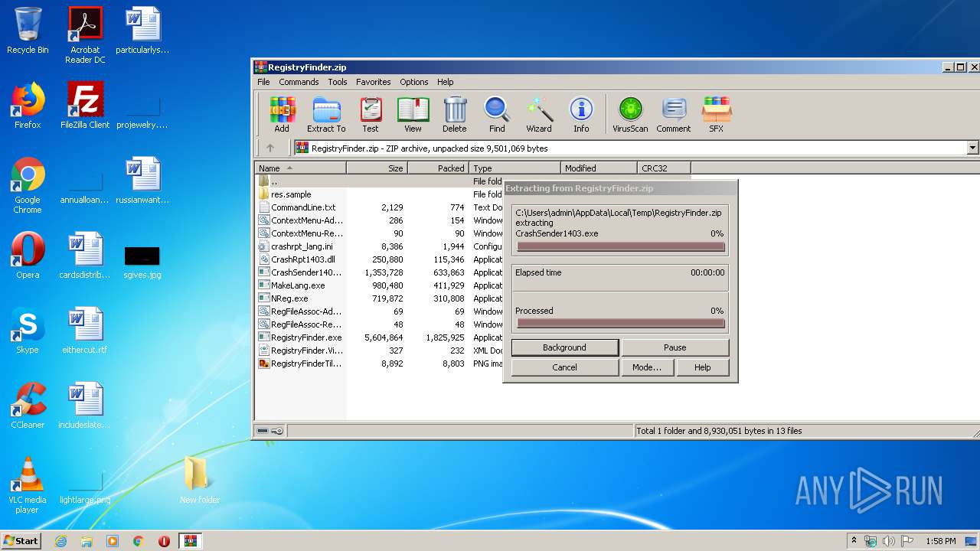Click the Add toolbar icon in WinRAR

282,115
